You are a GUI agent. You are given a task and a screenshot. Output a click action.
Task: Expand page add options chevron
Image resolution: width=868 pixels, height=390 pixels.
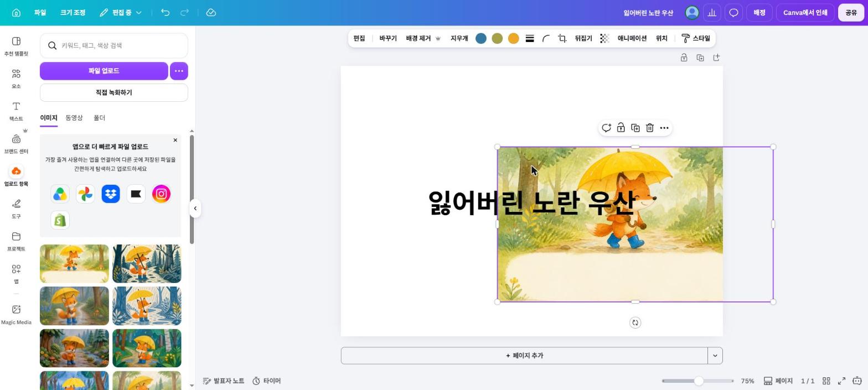[715, 356]
